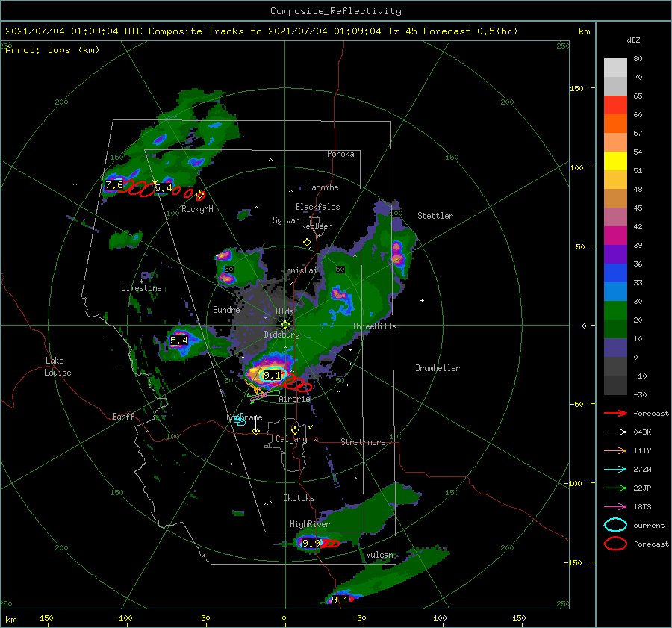Image resolution: width=672 pixels, height=628 pixels.
Task: Click the 9.9 storm label near HighRiver
Action: tap(311, 544)
